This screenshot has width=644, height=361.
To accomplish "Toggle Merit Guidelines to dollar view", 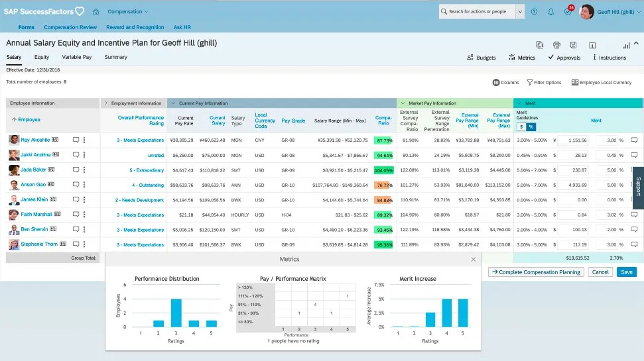I will point(521,127).
